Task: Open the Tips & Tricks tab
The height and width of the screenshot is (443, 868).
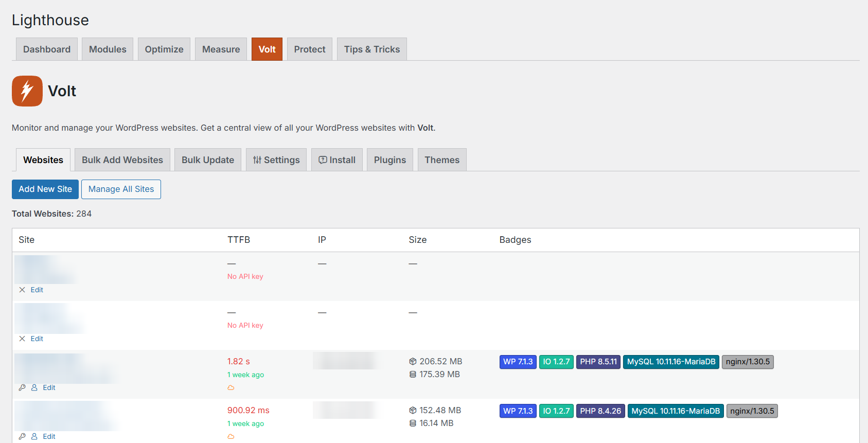Action: 372,49
